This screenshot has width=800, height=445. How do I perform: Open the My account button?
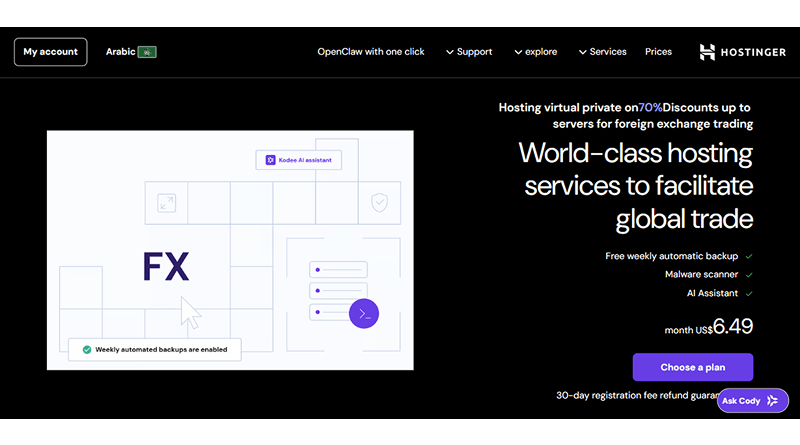pyautogui.click(x=51, y=52)
